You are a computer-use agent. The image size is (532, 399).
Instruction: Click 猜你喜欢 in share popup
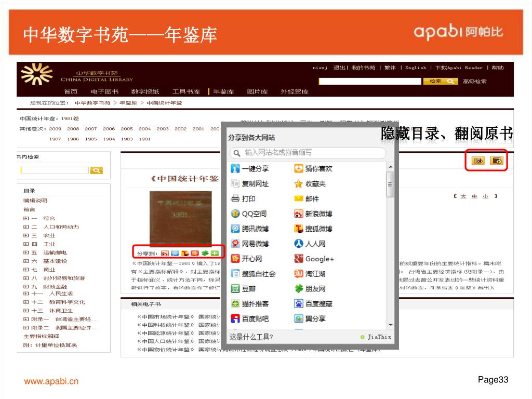click(x=313, y=169)
